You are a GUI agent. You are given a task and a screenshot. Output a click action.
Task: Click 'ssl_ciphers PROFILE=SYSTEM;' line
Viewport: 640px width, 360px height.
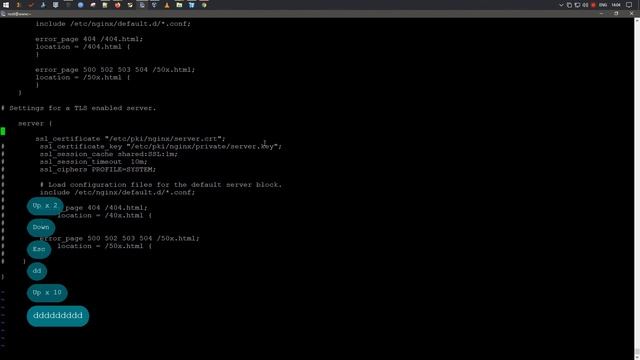click(x=98, y=169)
